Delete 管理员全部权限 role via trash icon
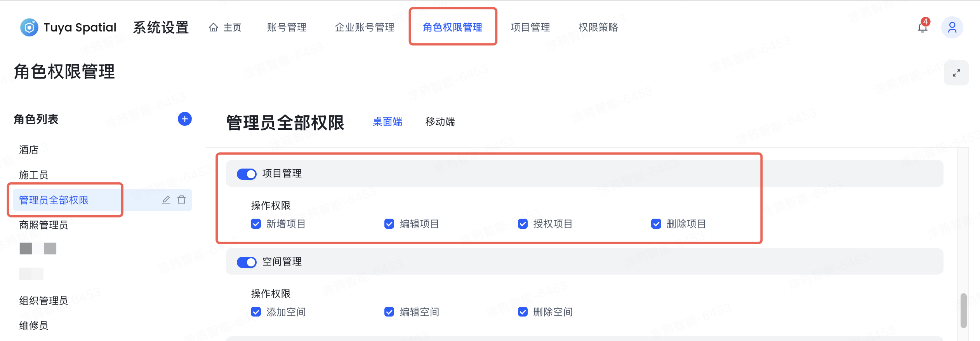Screen dimensions: 980x341 pos(181,200)
